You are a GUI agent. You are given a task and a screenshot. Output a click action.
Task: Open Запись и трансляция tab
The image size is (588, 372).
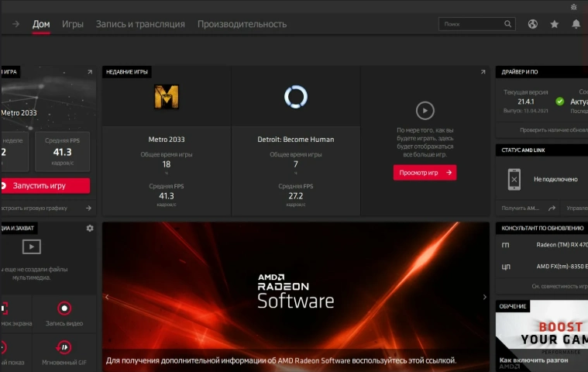point(140,24)
